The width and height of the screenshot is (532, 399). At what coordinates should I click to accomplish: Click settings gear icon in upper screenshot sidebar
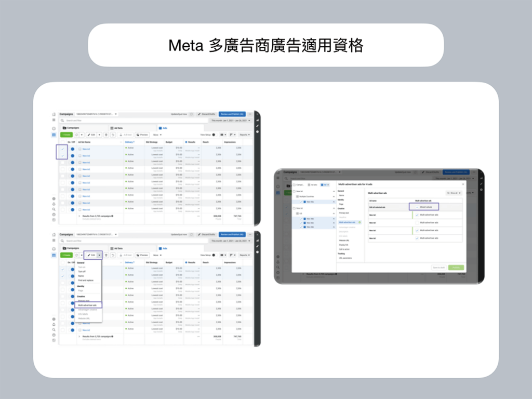coord(54,199)
